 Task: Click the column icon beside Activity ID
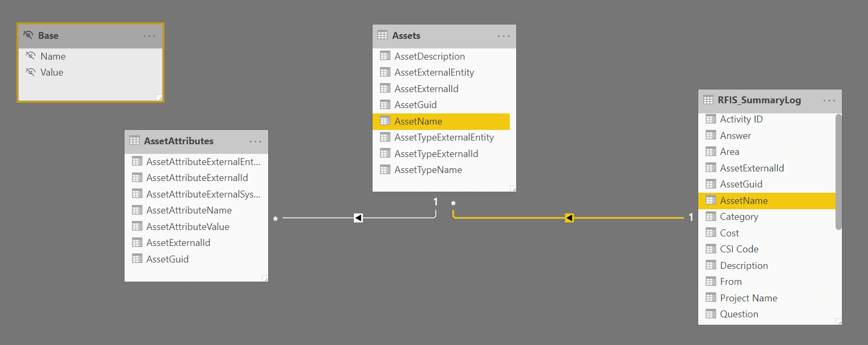point(711,119)
